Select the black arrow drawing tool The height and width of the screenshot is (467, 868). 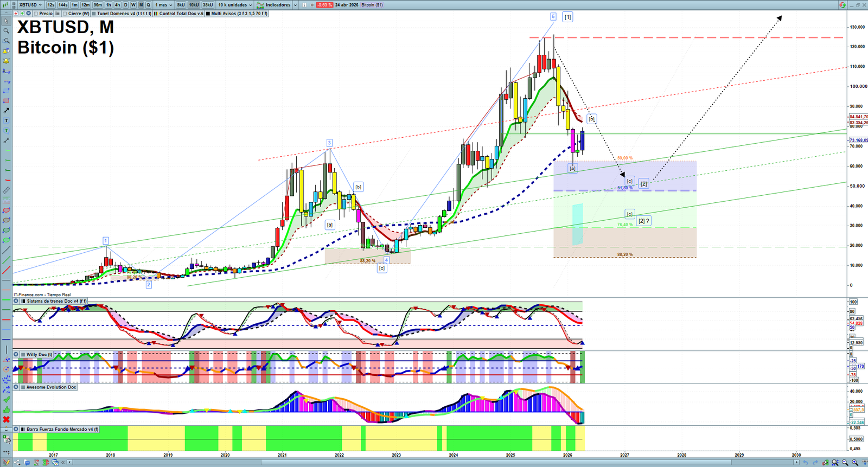(6, 111)
